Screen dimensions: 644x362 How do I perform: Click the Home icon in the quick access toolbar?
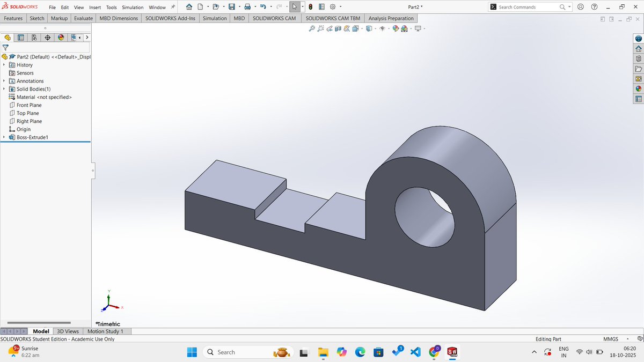tap(189, 7)
